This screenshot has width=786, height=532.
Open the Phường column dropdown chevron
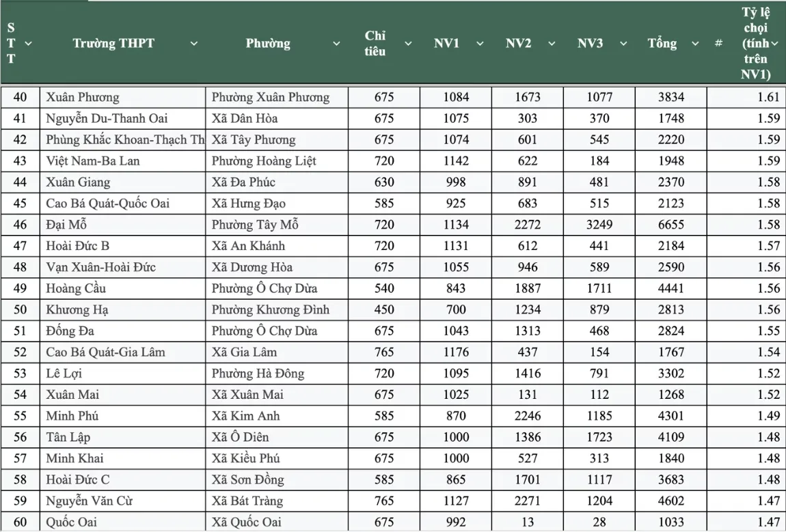(x=336, y=44)
